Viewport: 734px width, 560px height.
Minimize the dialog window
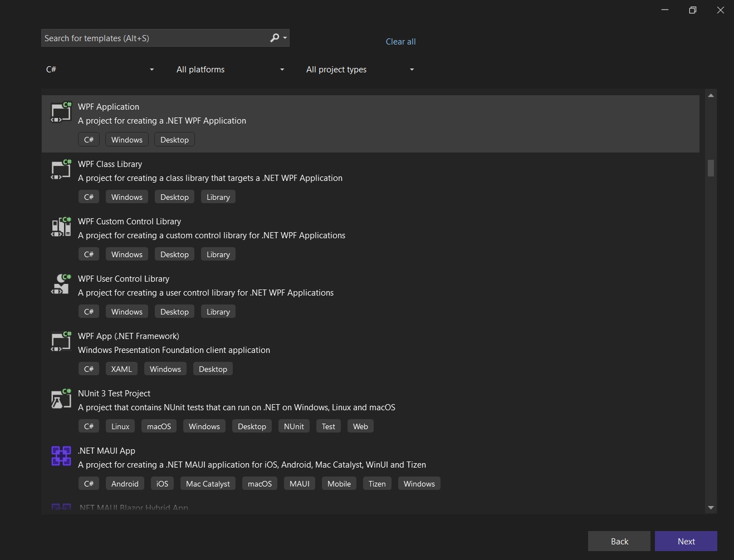[665, 10]
